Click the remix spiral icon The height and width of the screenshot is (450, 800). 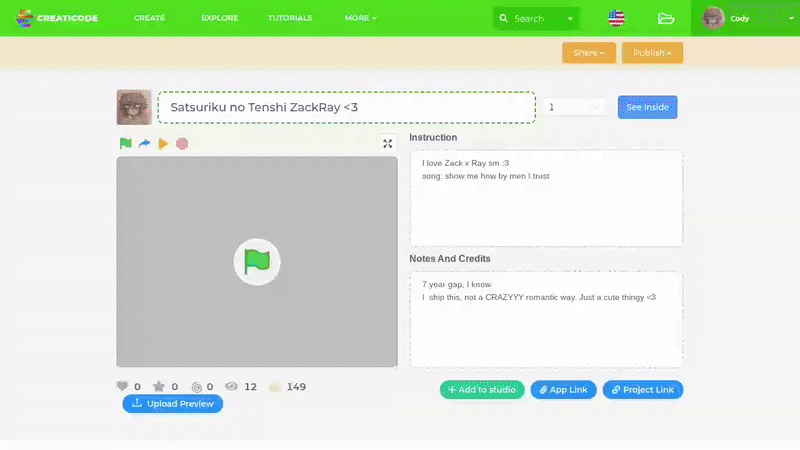point(196,387)
